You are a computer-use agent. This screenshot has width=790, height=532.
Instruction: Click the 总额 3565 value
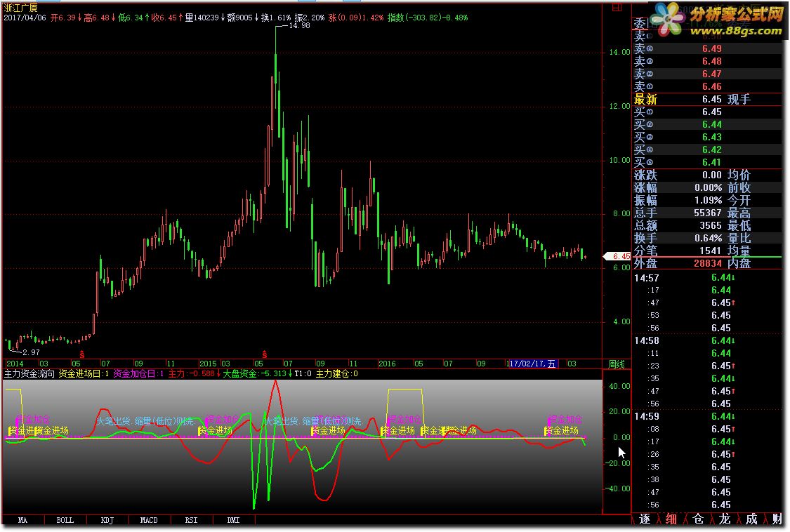pyautogui.click(x=711, y=225)
